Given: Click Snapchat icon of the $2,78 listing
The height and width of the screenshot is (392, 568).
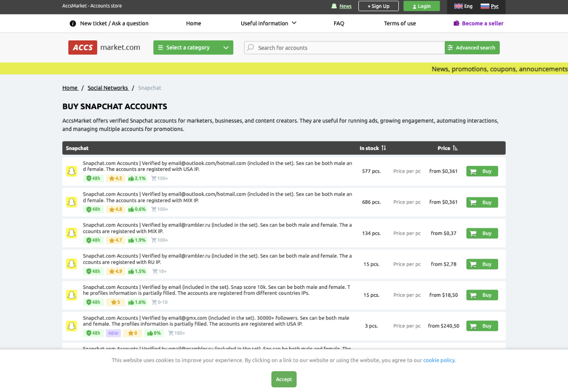Looking at the screenshot, I should 71,264.
